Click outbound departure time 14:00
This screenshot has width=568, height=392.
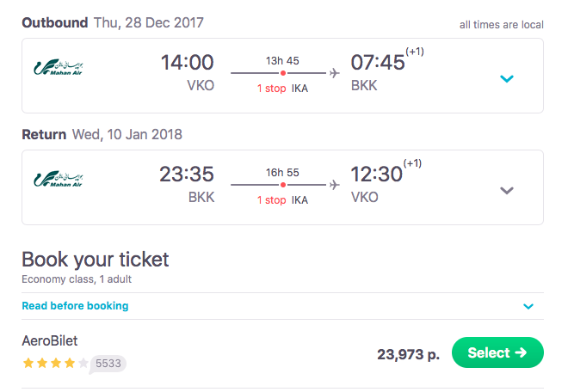point(187,63)
